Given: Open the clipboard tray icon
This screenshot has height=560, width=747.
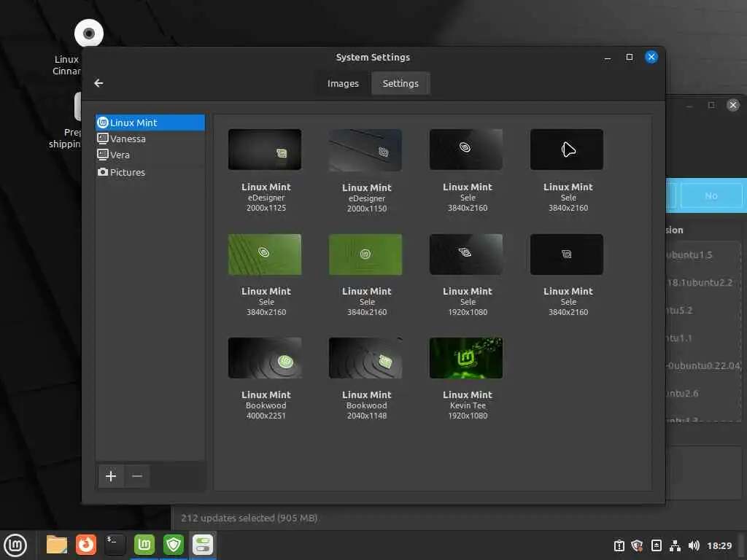Looking at the screenshot, I should coord(619,545).
